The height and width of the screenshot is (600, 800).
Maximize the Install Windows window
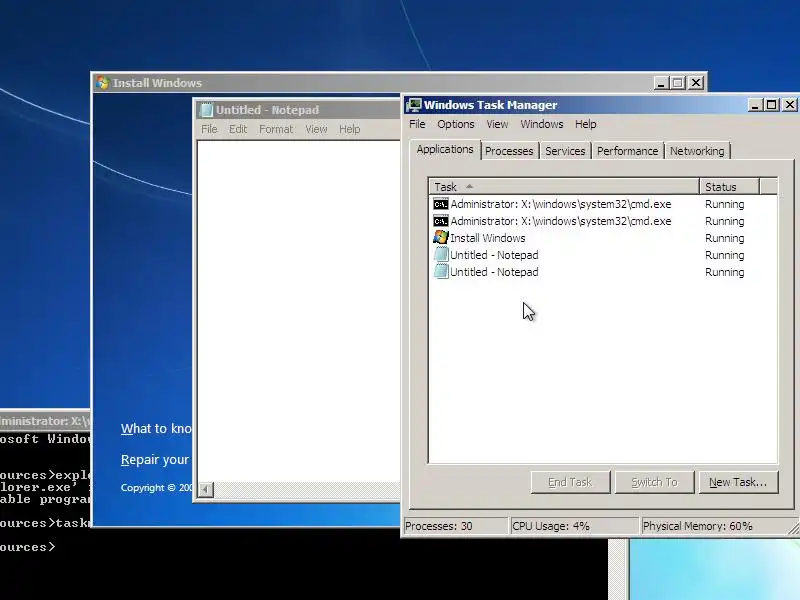point(678,83)
